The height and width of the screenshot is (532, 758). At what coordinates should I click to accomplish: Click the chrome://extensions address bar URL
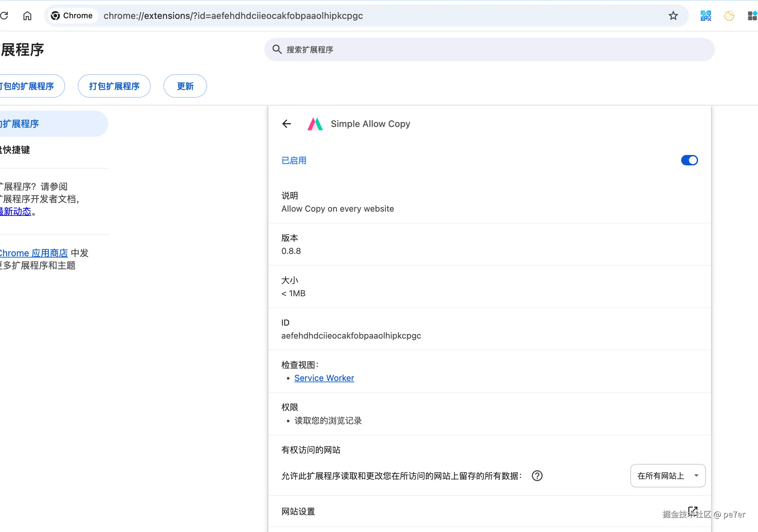[233, 16]
